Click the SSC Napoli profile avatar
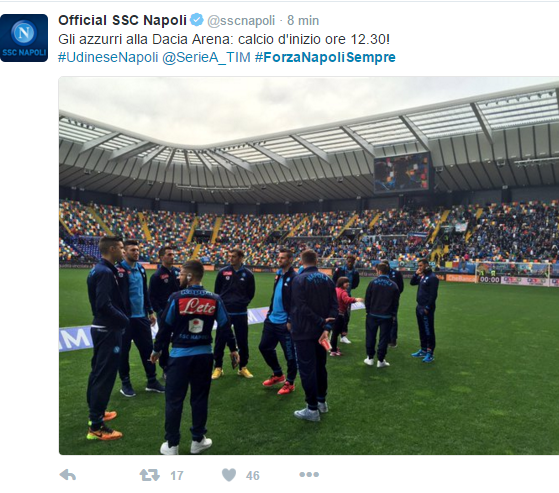The height and width of the screenshot is (493, 559). click(x=24, y=38)
